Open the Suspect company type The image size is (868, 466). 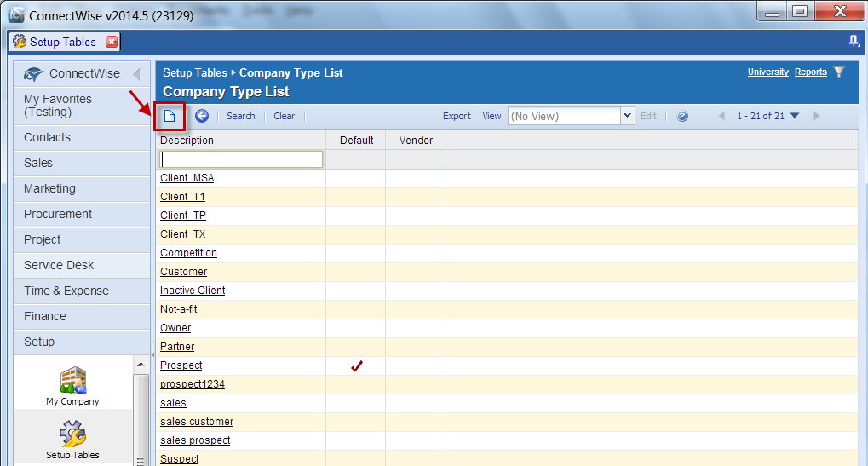click(180, 459)
